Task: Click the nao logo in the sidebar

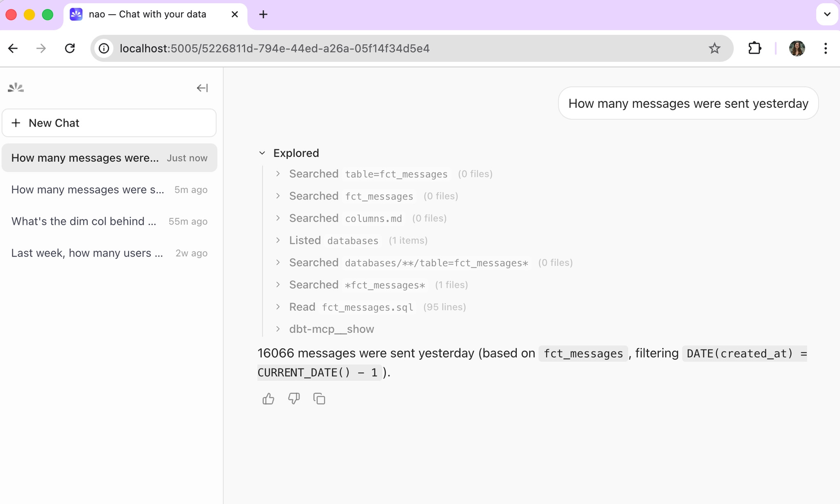Action: (15, 87)
